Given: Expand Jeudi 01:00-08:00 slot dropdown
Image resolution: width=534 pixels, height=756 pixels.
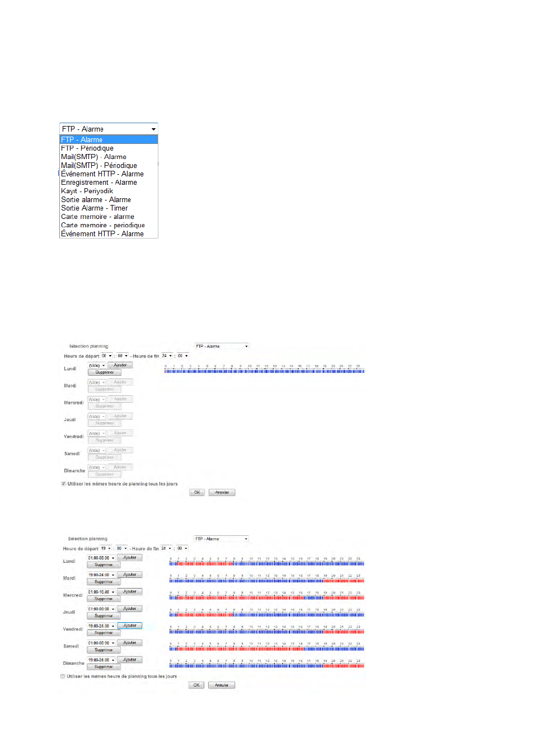Looking at the screenshot, I should (x=101, y=609).
